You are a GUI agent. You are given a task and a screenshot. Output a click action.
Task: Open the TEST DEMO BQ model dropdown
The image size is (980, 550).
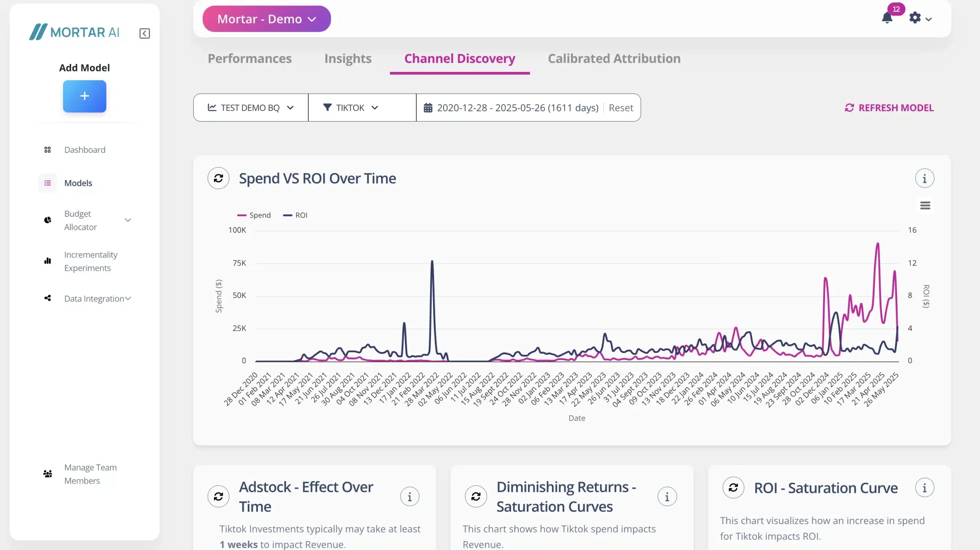pyautogui.click(x=251, y=108)
